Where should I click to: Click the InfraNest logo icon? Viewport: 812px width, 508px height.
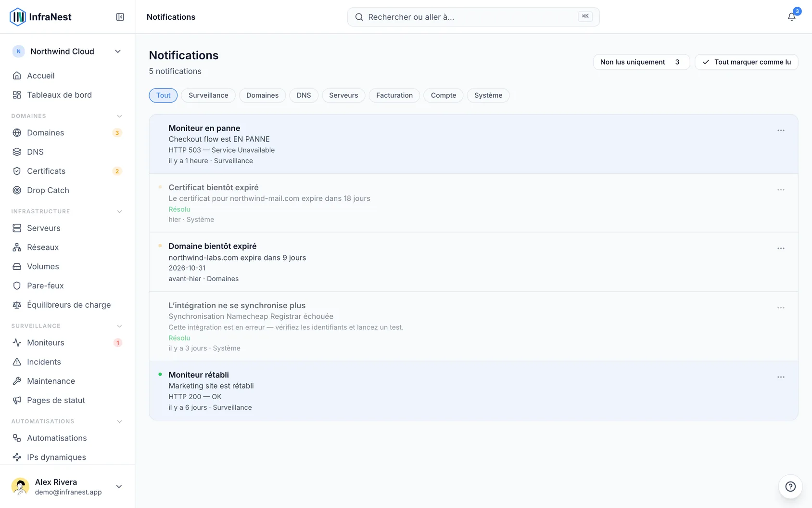[18, 17]
